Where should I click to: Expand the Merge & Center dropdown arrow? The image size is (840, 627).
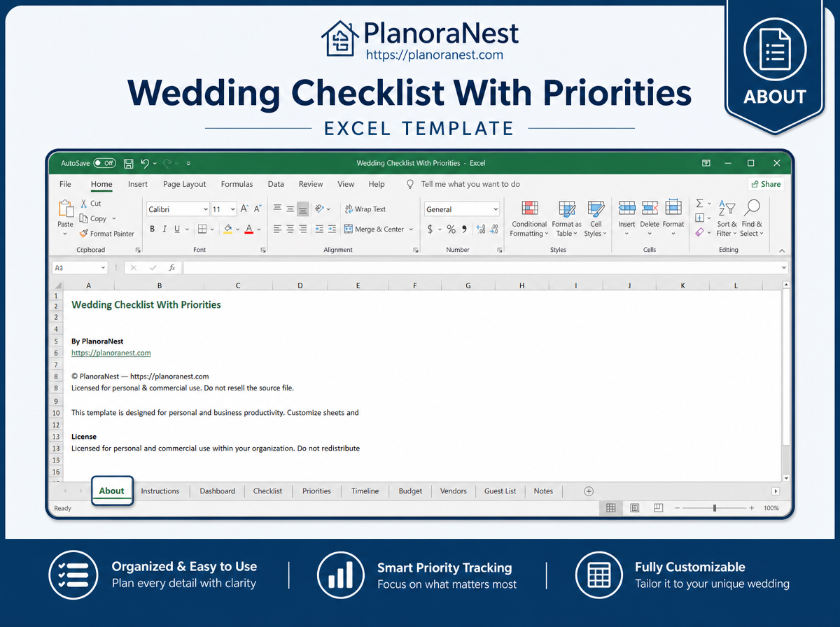coord(411,230)
